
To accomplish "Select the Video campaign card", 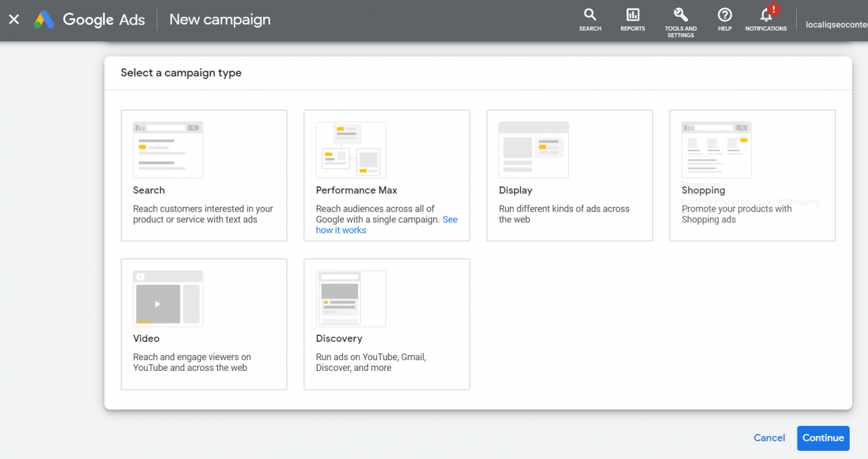I will [203, 324].
